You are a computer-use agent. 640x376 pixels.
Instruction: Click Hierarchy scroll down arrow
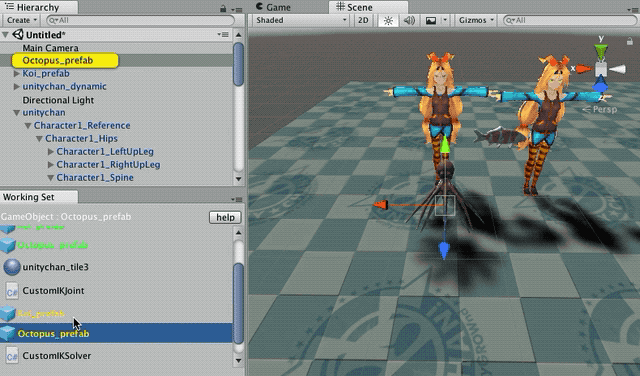[x=238, y=179]
